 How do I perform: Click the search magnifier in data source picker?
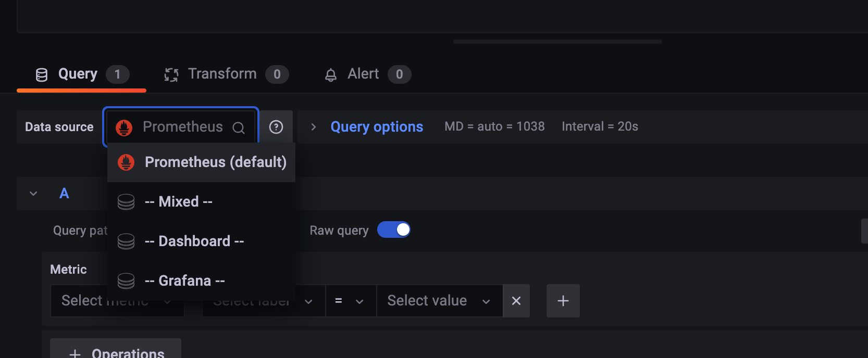[x=239, y=127]
